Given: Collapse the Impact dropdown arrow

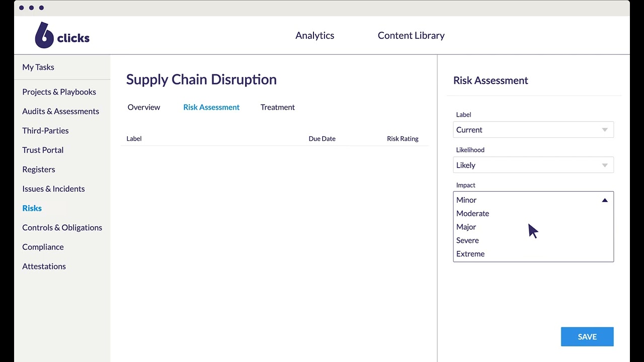Looking at the screenshot, I should click(x=605, y=200).
